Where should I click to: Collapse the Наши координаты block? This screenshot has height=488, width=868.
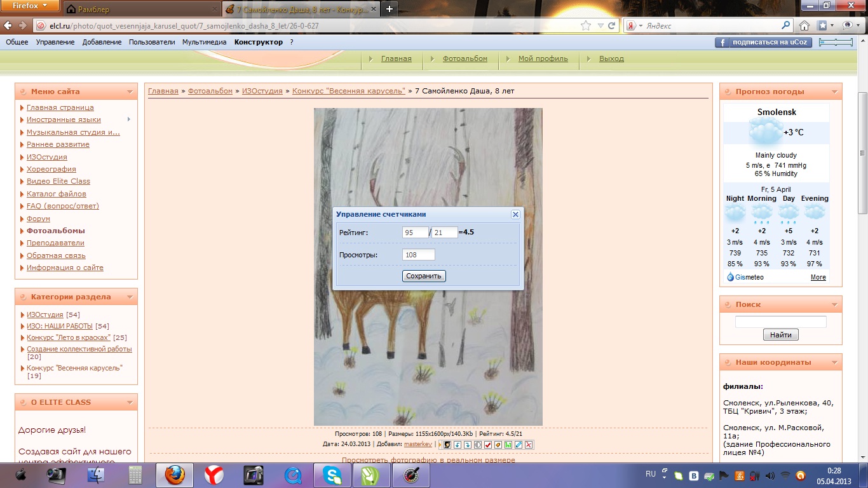[834, 362]
